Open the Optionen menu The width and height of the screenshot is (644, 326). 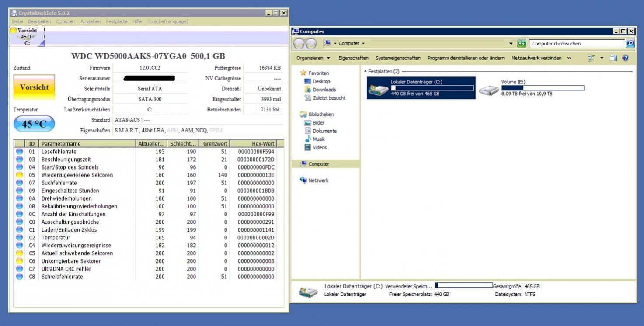click(x=66, y=21)
